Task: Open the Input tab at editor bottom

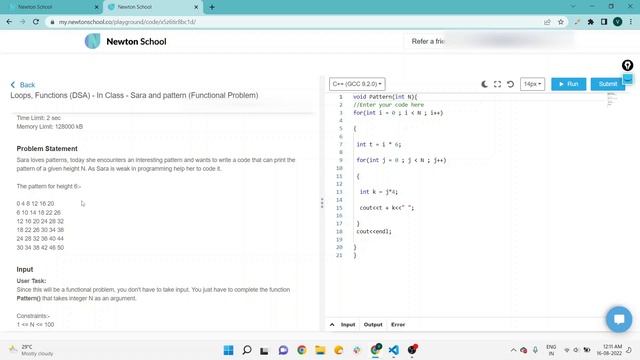Action: [348, 324]
